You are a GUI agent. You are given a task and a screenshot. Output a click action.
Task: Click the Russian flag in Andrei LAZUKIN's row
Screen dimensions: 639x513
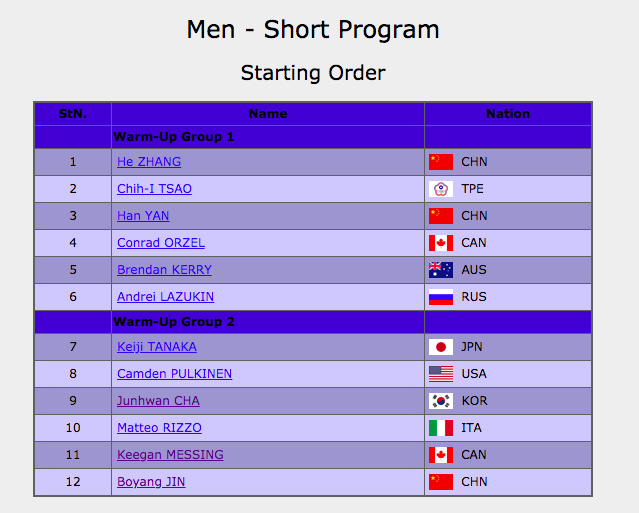point(441,297)
